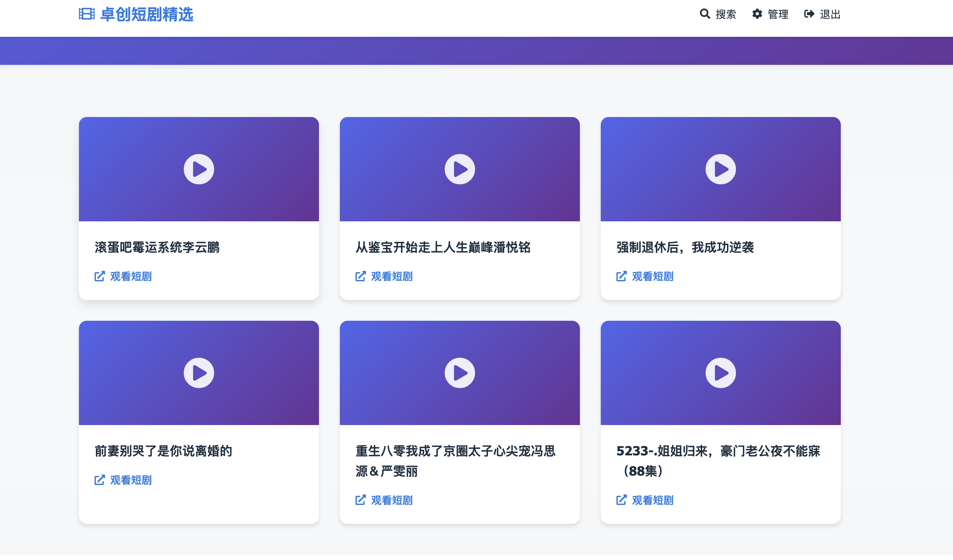Click external-link icon for 重生八零我成了京圈太子
This screenshot has width=953, height=560.
coord(360,500)
